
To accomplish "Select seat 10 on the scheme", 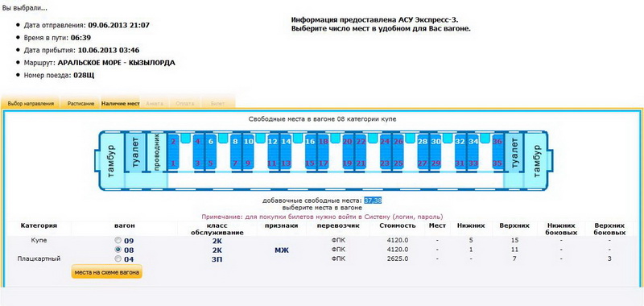I will click(x=249, y=142).
